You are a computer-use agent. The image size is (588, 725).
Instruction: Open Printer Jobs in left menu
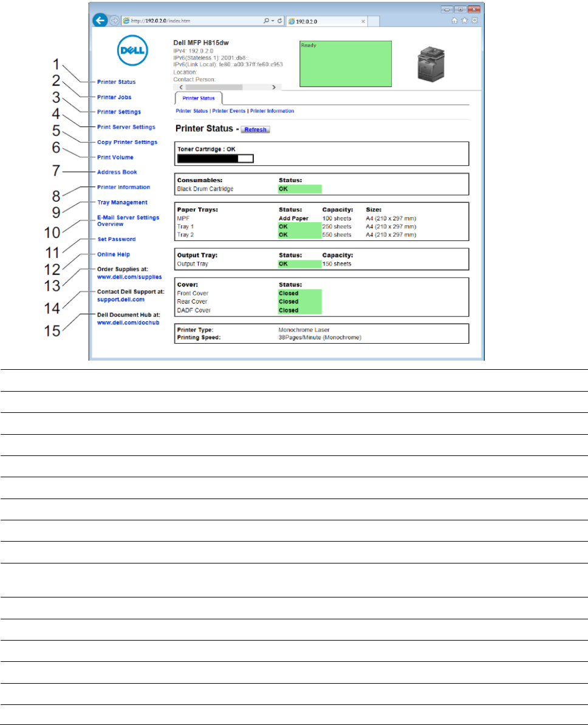point(114,97)
